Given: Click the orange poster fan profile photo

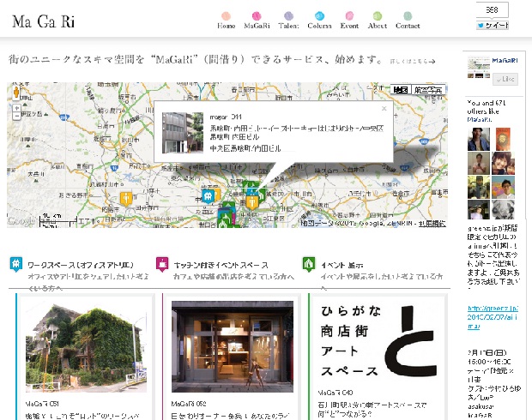Looking at the screenshot, I should click(503, 139).
